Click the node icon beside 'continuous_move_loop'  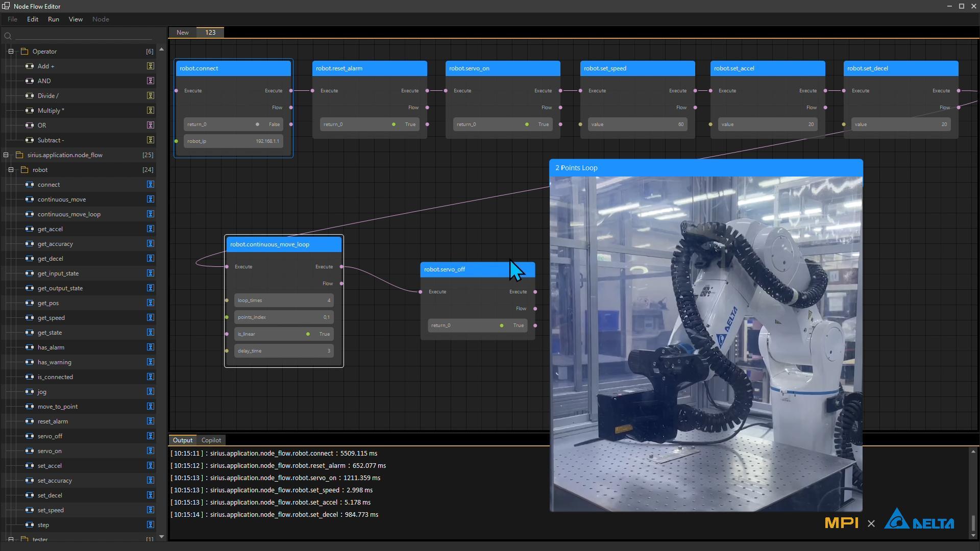(30, 214)
